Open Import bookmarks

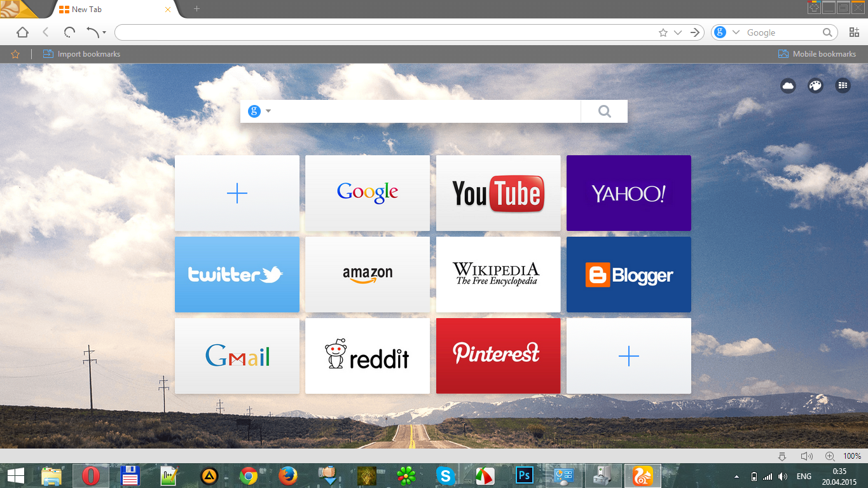coord(81,54)
